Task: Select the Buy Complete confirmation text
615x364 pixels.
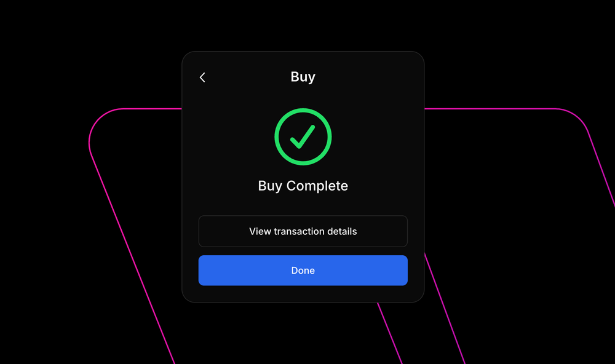Action: [303, 186]
